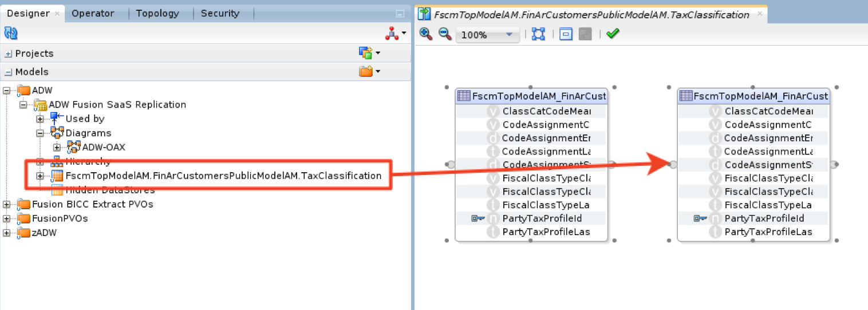Expand the ADW-OAX diagram node
The height and width of the screenshot is (310, 868).
coord(57,148)
